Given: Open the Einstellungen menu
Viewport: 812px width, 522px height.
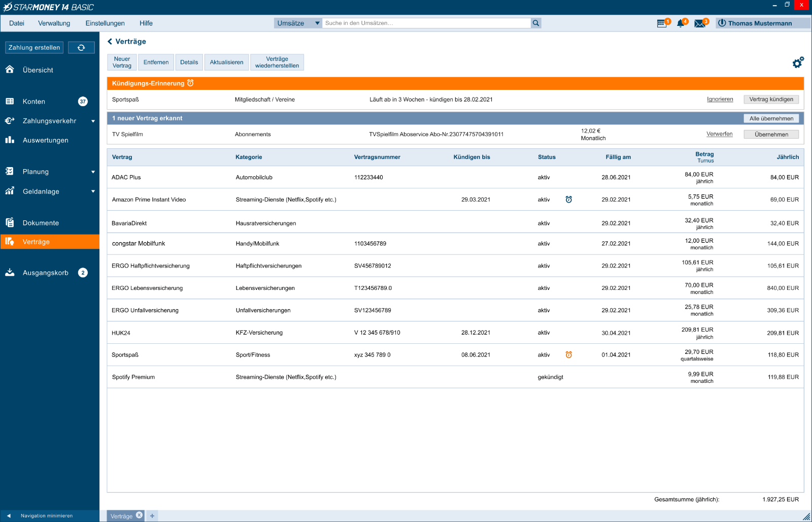Looking at the screenshot, I should pyautogui.click(x=105, y=23).
